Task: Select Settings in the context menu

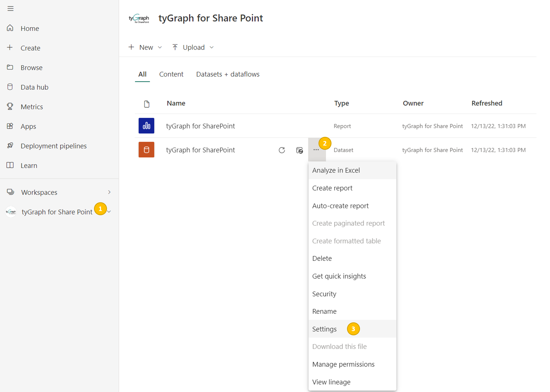Action: tap(324, 329)
